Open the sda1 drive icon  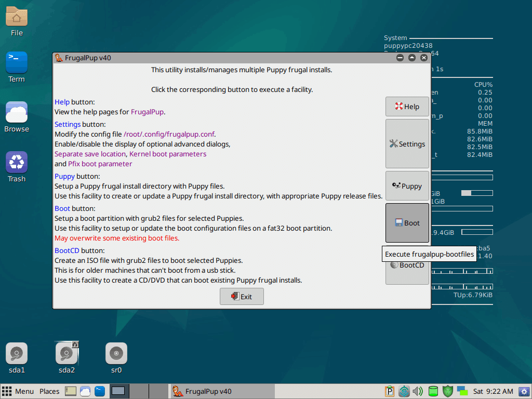tap(17, 358)
